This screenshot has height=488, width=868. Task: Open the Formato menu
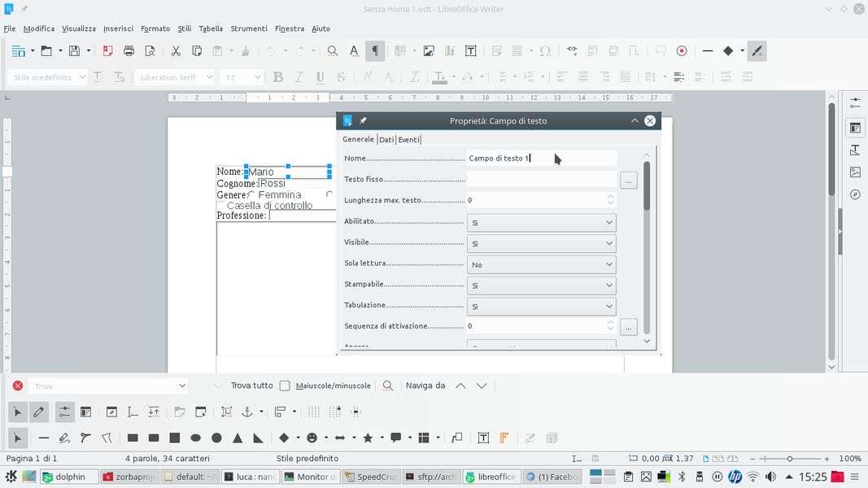point(155,28)
